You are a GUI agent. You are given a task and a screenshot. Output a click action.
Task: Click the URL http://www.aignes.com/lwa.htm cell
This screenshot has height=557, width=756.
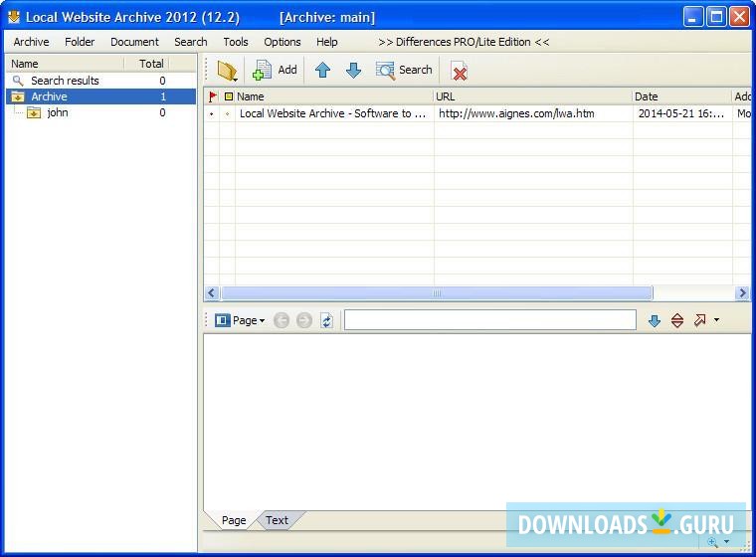[x=516, y=113]
